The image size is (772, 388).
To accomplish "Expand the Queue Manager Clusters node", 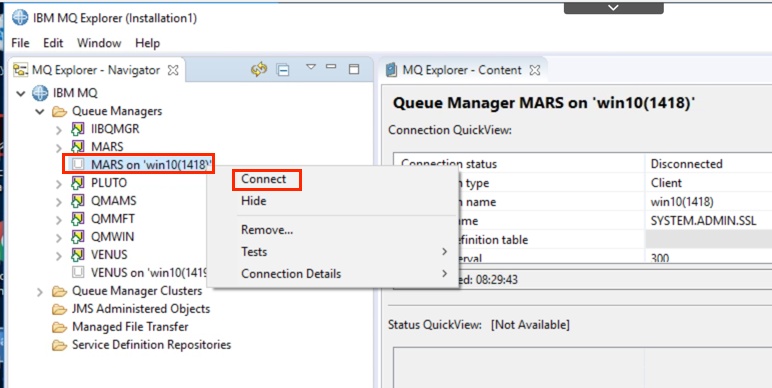I will pos(40,292).
